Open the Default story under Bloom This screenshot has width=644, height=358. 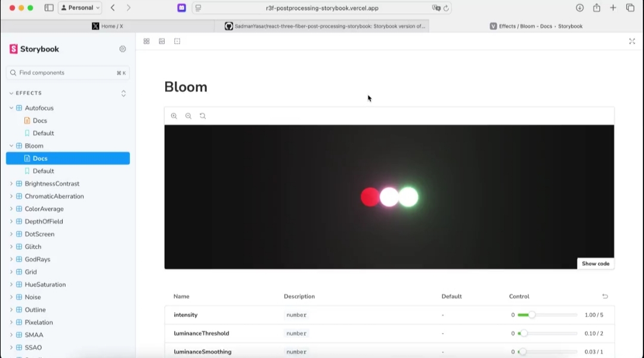coord(43,171)
